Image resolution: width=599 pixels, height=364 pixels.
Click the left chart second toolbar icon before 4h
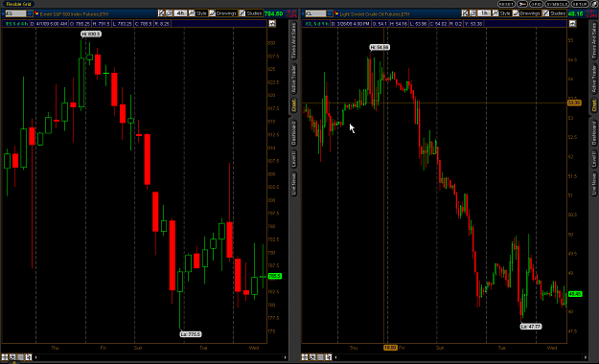170,13
